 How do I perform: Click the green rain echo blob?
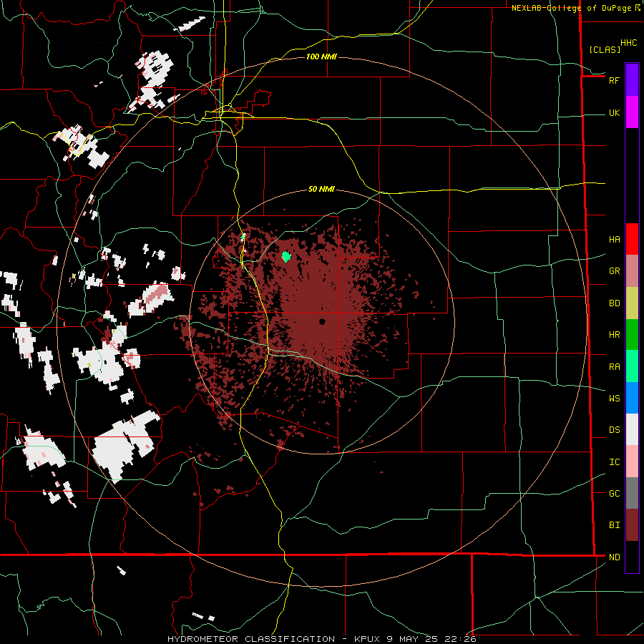(x=286, y=257)
